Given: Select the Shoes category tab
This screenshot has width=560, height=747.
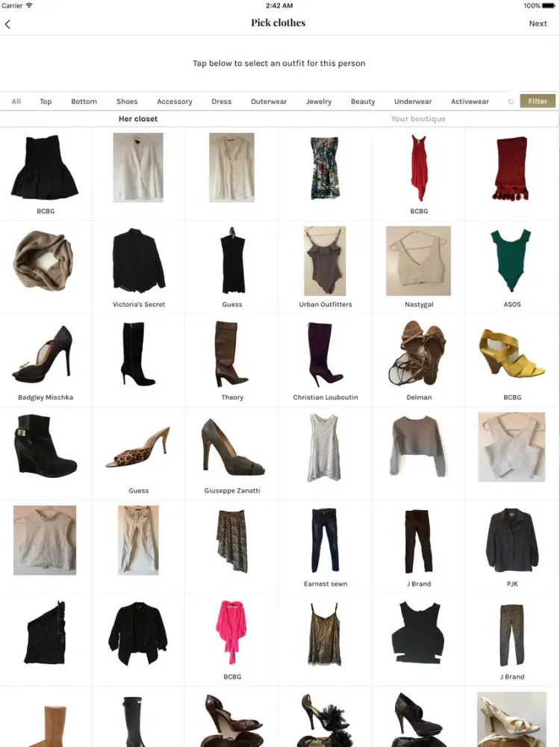Looking at the screenshot, I should 127,102.
